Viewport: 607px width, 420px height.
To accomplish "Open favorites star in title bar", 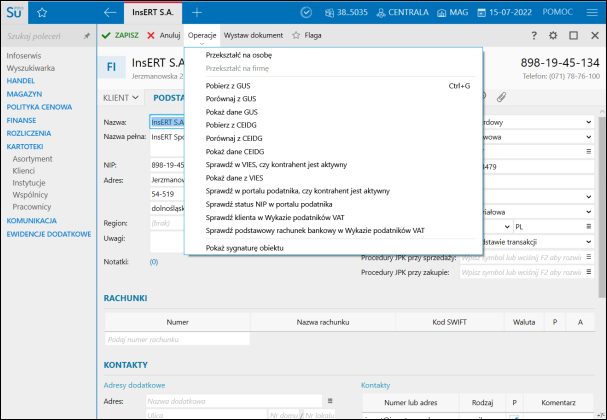I will [42, 13].
